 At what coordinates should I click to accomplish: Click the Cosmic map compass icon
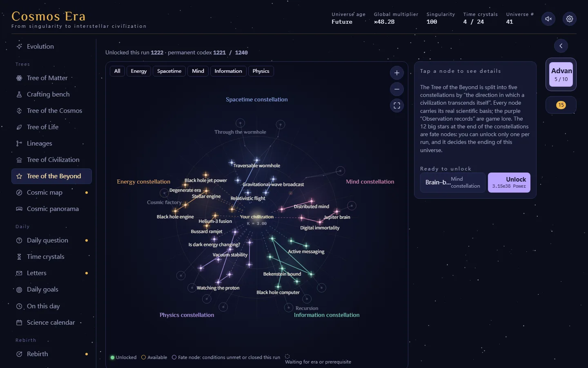click(x=19, y=193)
